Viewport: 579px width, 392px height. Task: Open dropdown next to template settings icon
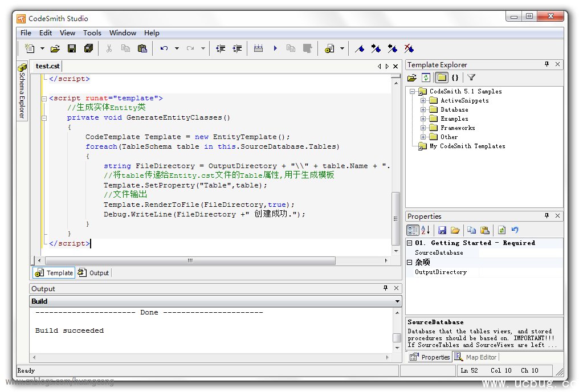pyautogui.click(x=342, y=48)
